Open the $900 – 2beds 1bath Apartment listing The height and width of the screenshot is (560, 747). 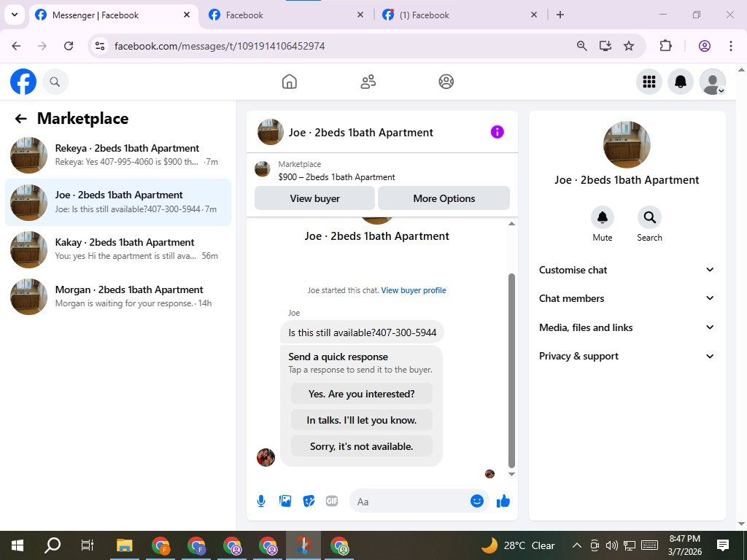click(x=336, y=176)
